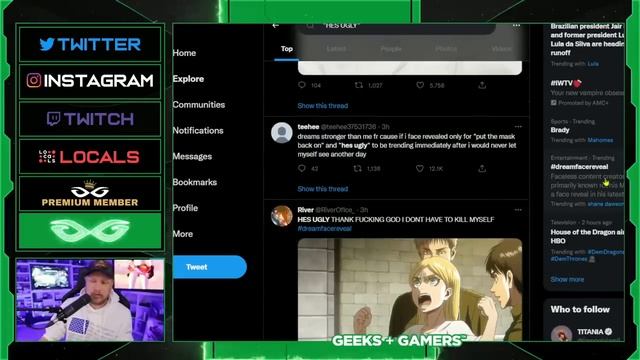Reply to teehee's tweet
This screenshot has width=640, height=360.
[302, 168]
